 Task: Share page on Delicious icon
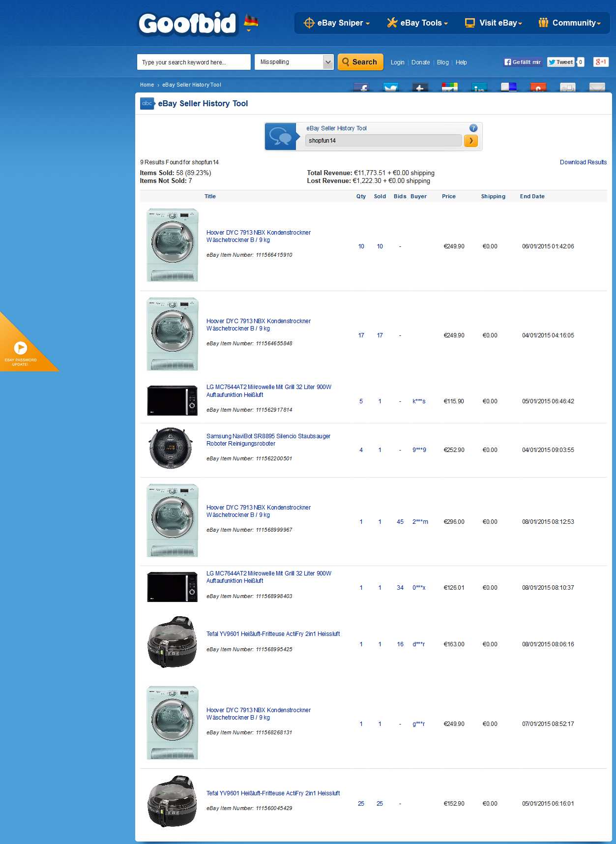509,88
